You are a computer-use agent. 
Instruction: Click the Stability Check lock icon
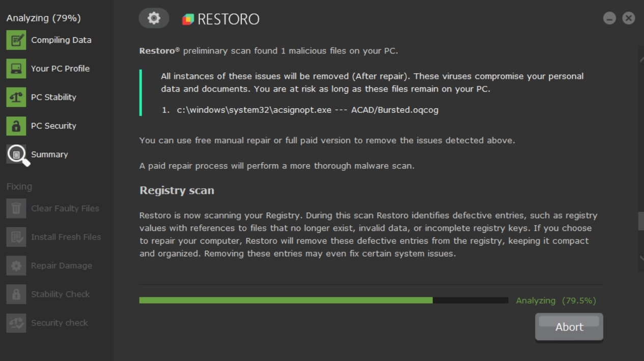16,294
